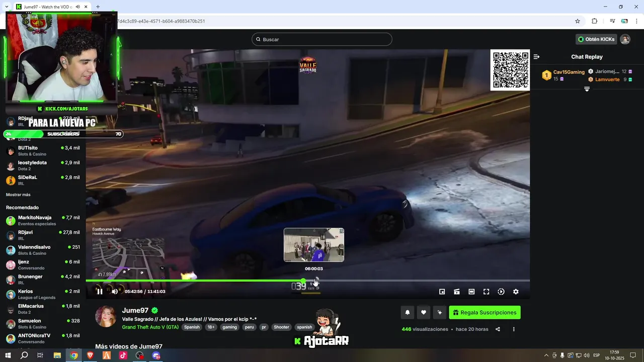Screen dimensions: 644x362
Task: Open the tab search dropdown arrow
Action: click(6, 7)
